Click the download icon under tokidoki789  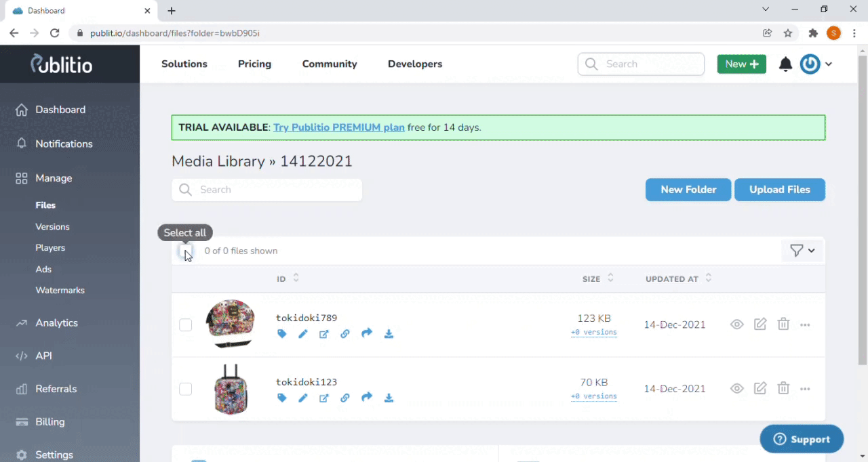pos(389,334)
